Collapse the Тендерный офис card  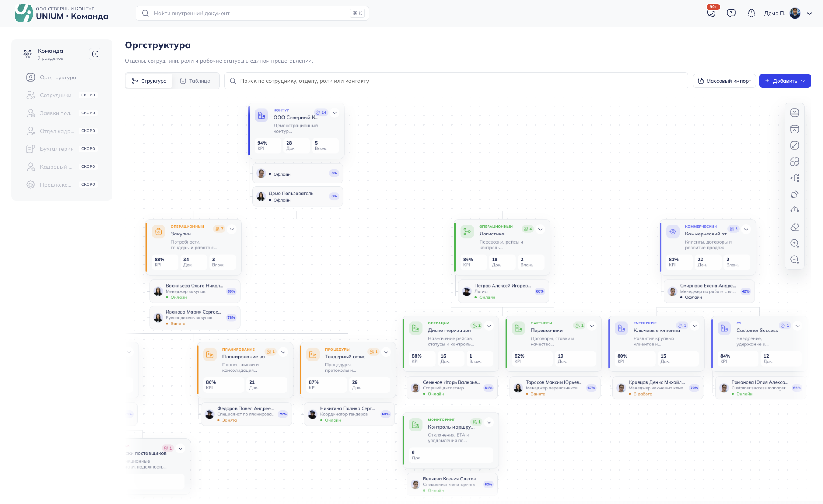coord(386,352)
